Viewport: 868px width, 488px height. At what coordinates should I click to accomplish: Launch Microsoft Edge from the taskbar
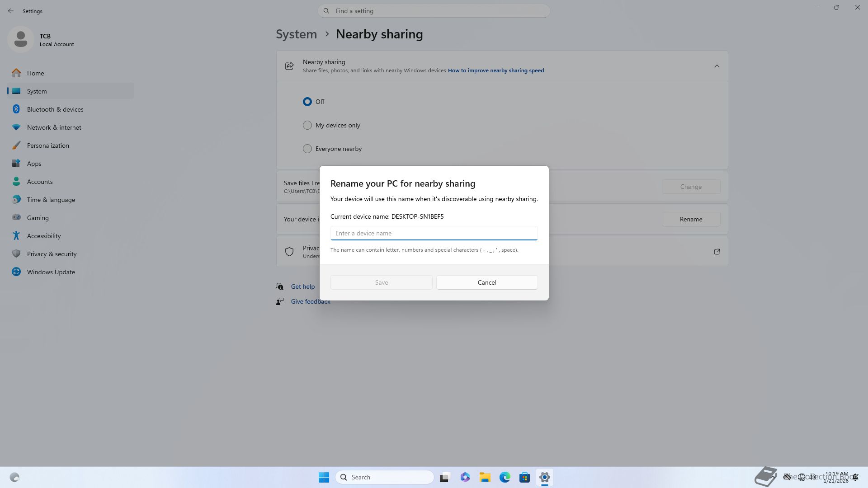pos(505,477)
